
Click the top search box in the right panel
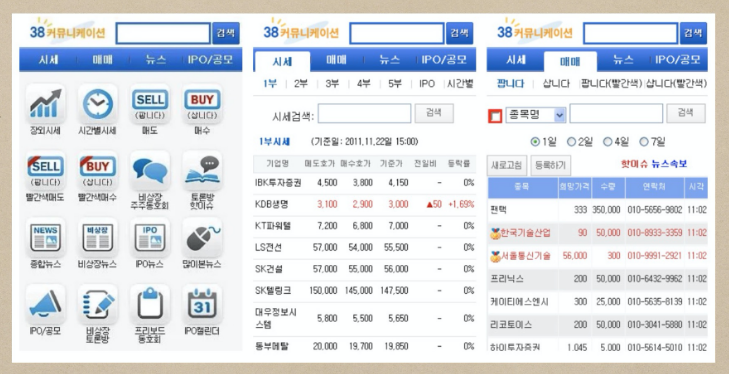630,33
